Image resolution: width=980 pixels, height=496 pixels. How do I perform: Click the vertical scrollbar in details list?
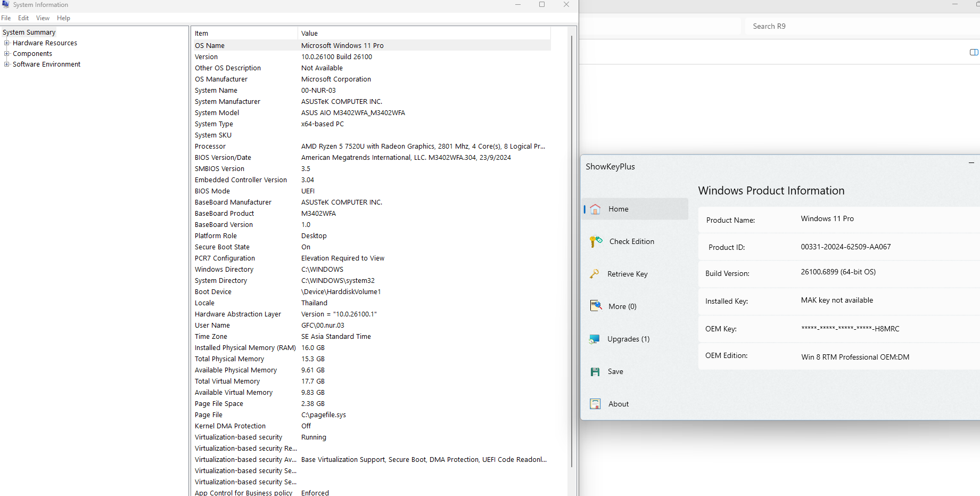pos(572,250)
